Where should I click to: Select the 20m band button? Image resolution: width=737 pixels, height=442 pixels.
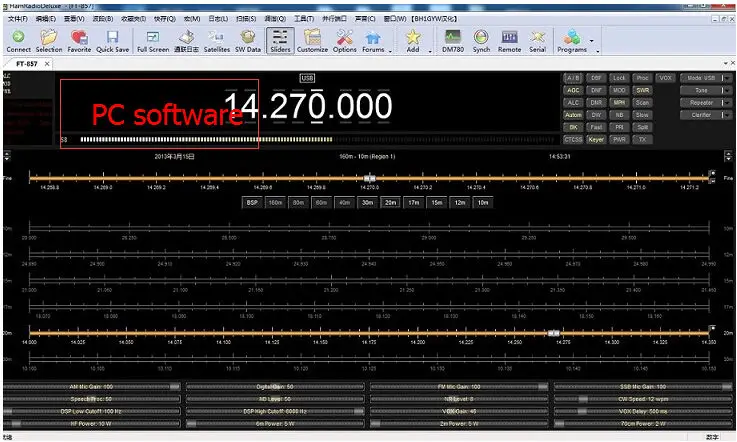pos(391,203)
